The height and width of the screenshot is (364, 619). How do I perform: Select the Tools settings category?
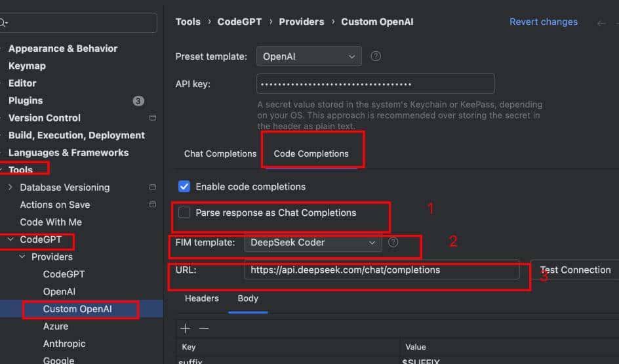click(20, 170)
